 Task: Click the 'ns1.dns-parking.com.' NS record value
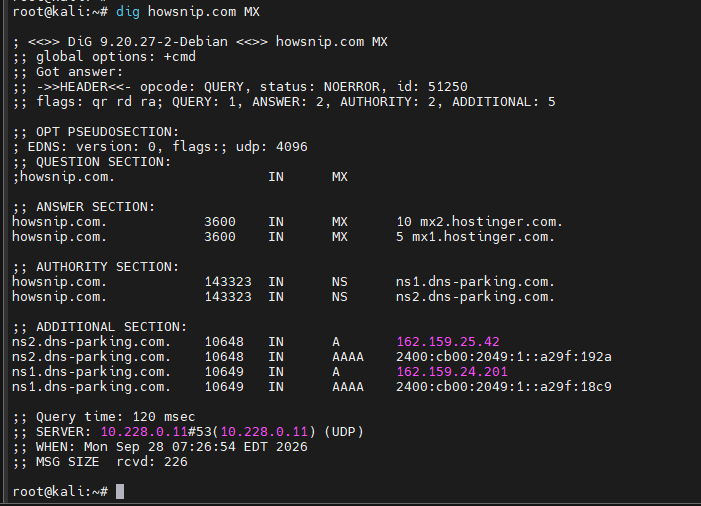(x=475, y=282)
